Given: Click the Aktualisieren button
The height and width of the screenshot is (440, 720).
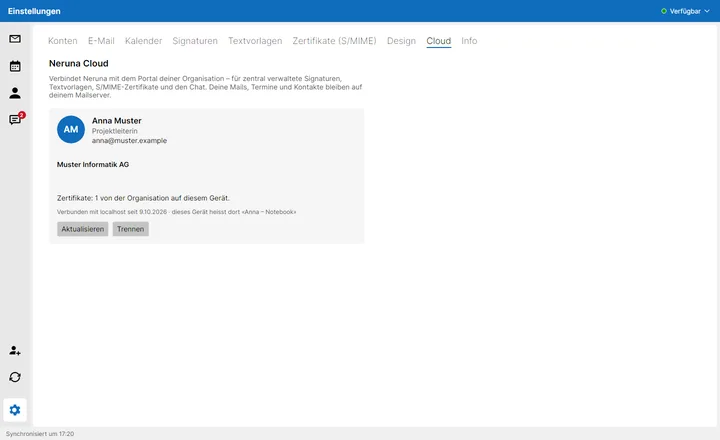Looking at the screenshot, I should point(83,229).
